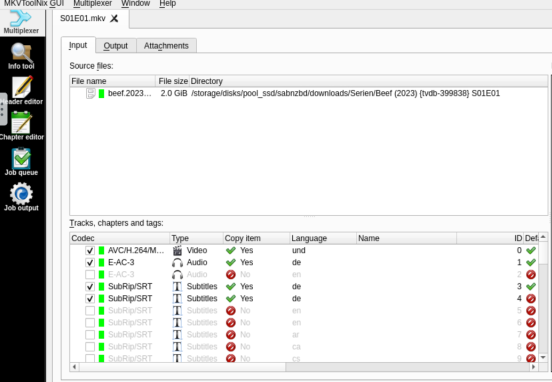Switch to the Attachments tab

[x=166, y=46]
